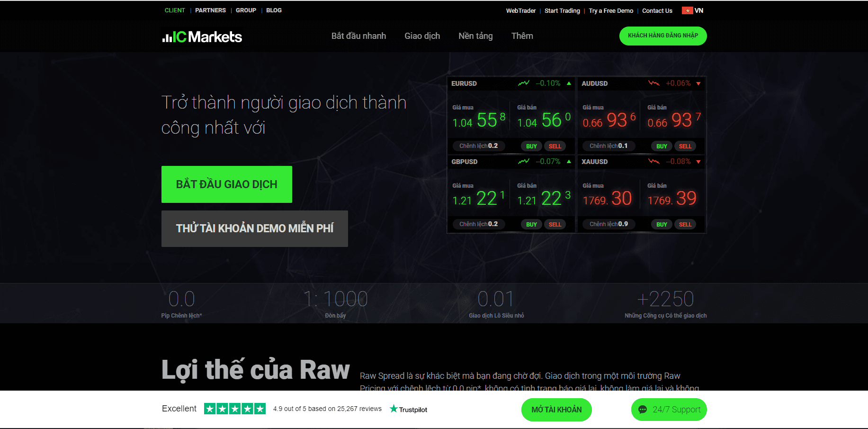Click EURUSD Giá bán price 1.04560

[544, 120]
